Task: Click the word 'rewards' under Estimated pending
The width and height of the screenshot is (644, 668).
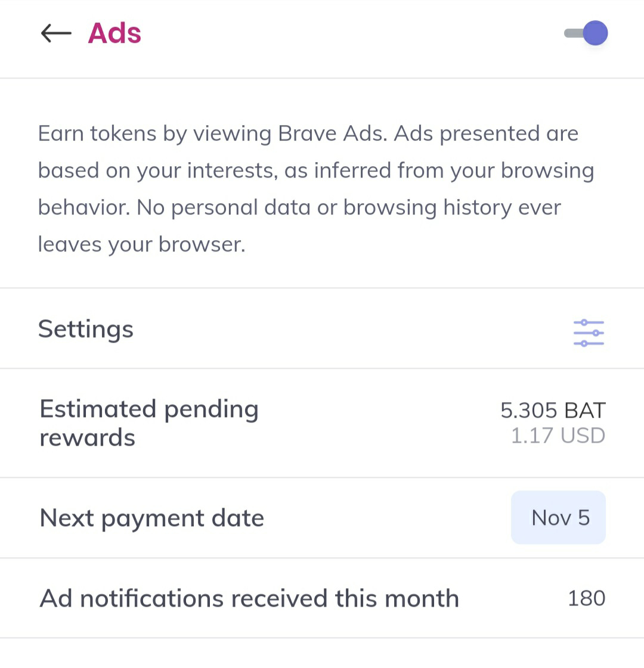Action: 88,438
